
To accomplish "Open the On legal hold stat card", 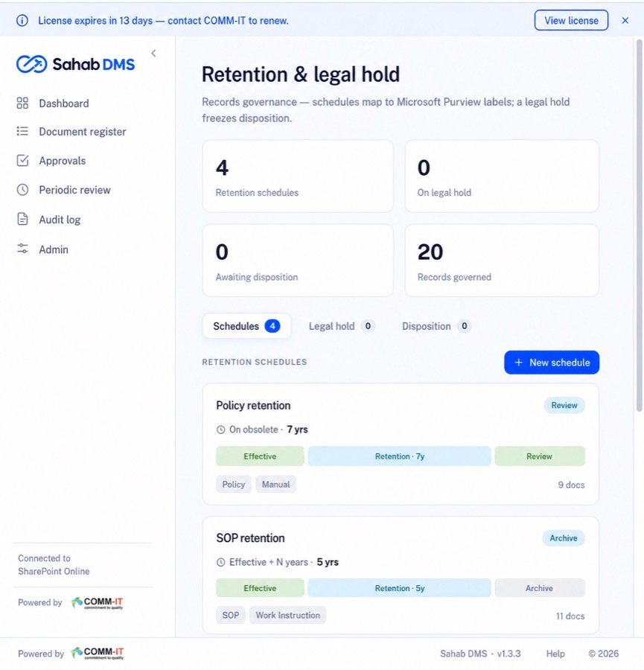I will [x=502, y=176].
